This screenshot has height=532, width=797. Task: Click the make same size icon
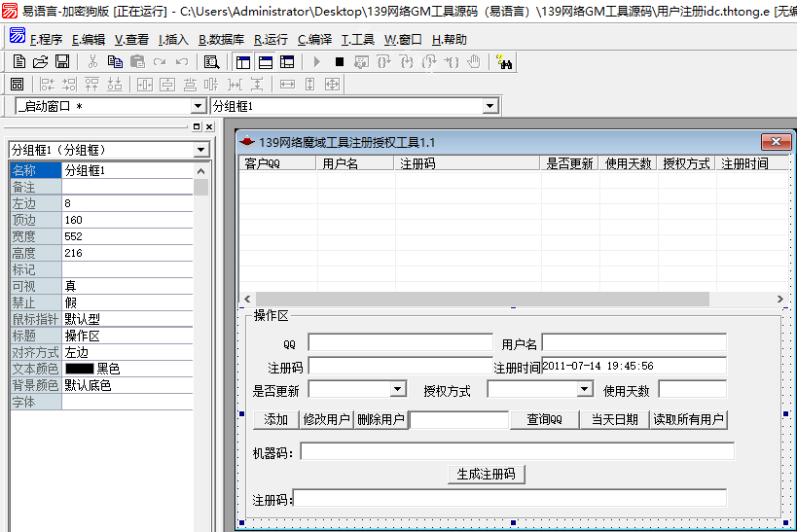coord(333,84)
